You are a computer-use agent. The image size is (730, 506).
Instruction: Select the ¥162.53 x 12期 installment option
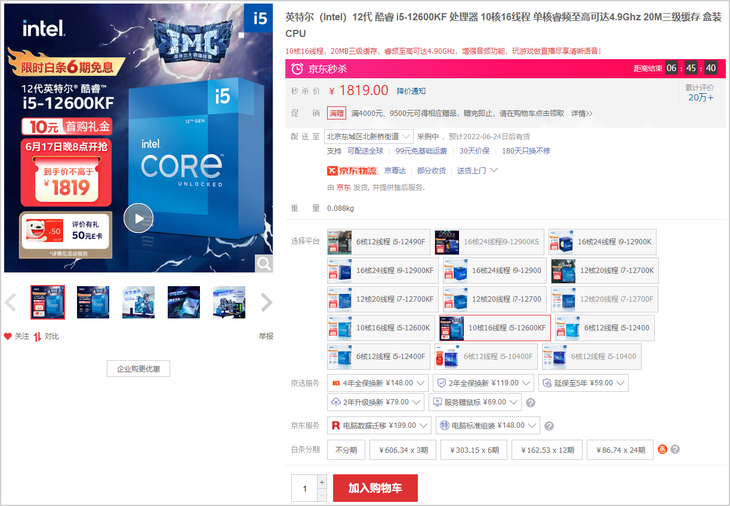coord(547,450)
